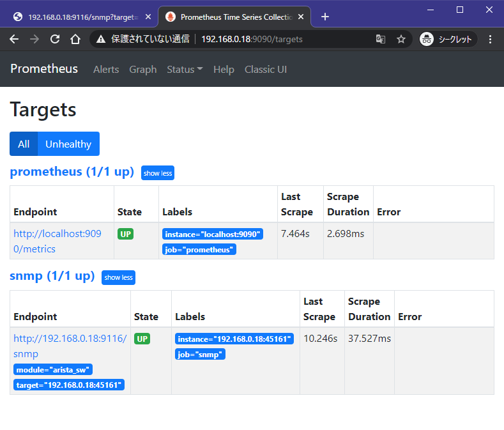
Task: Click the 10.246s last scrape value
Action: [321, 339]
